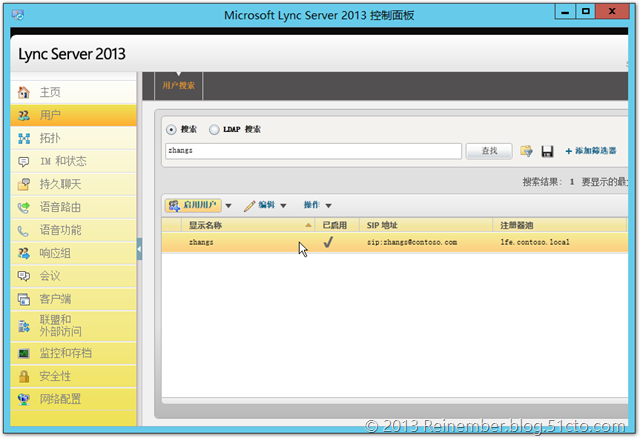The height and width of the screenshot is (438, 640).
Task: Select the 拓扑 topology sidebar icon
Action: pos(23,138)
